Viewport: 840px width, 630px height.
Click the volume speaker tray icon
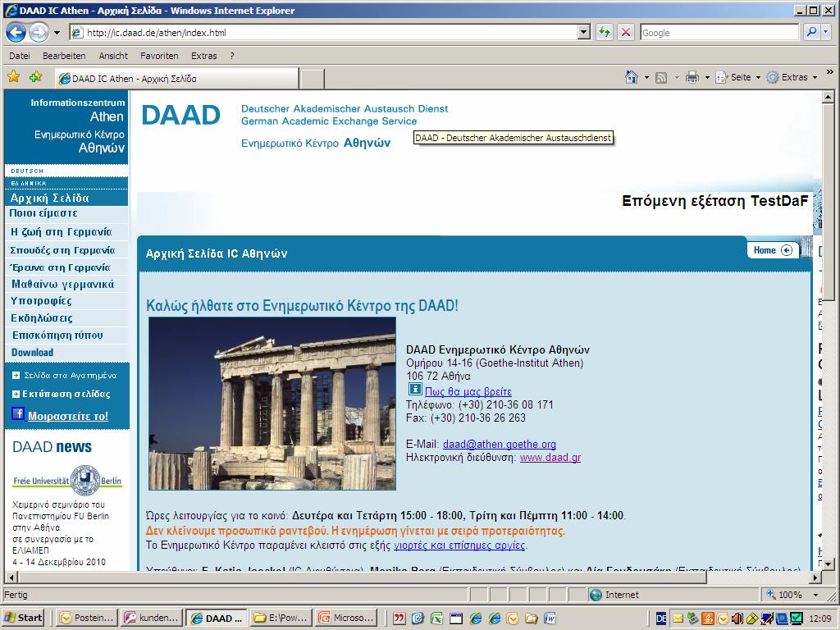(x=737, y=619)
